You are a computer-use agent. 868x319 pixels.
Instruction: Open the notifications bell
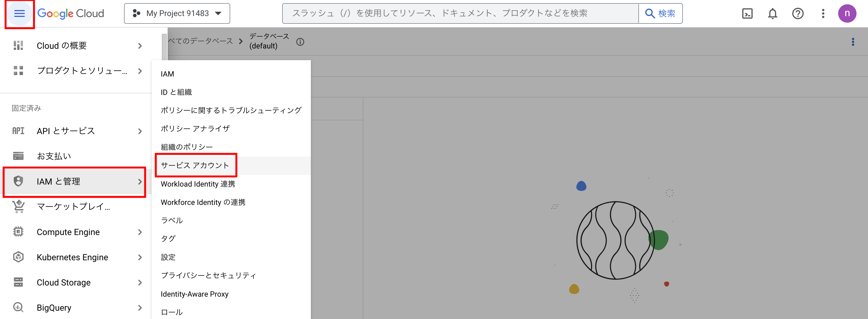click(x=773, y=13)
